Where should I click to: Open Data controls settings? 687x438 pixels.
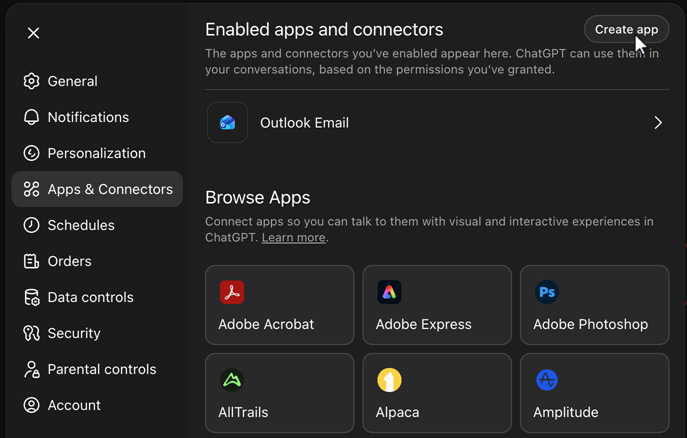[x=90, y=297]
